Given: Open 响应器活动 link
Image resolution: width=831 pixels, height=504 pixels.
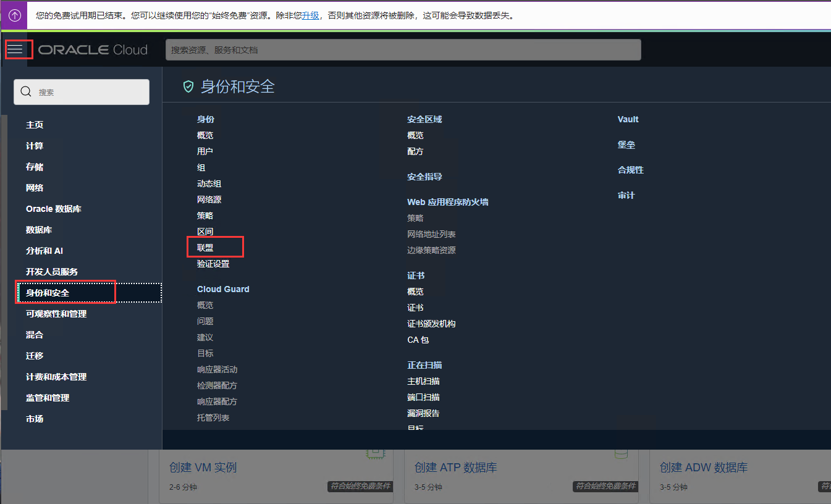Looking at the screenshot, I should [x=217, y=369].
